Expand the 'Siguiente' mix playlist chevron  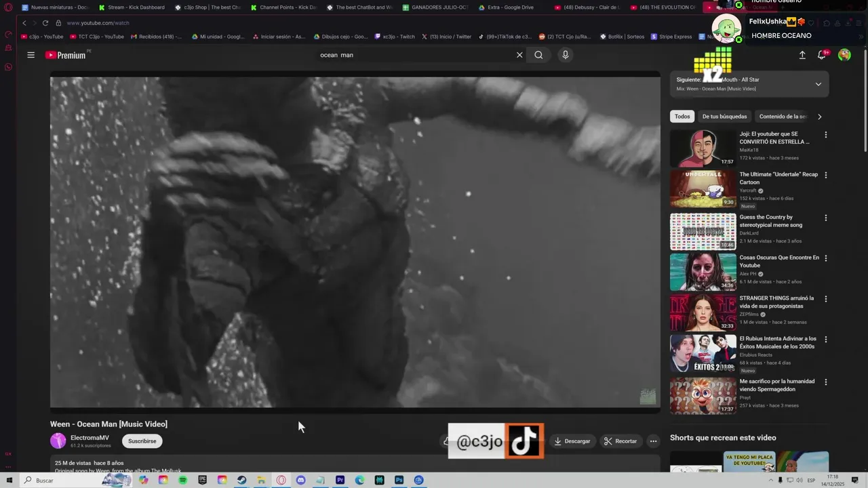click(818, 84)
